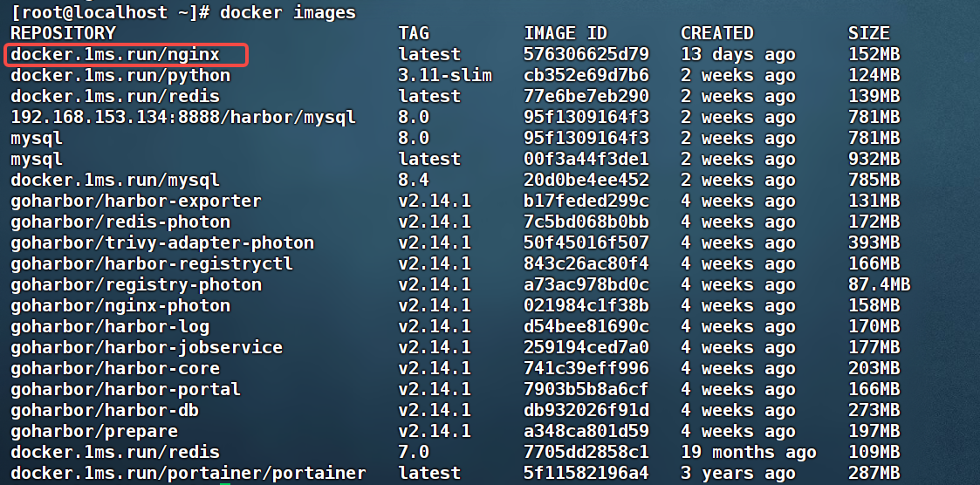Screen dimensions: 980x485
Task: Select image ID 021984c1f38b
Action: pyautogui.click(x=586, y=305)
